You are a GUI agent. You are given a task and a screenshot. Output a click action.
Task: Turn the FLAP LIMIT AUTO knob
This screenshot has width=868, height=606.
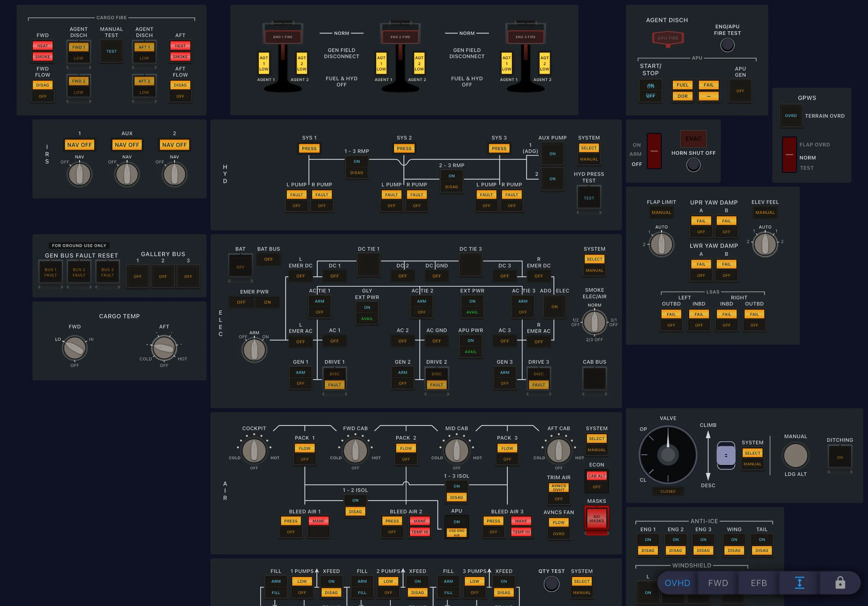point(661,244)
